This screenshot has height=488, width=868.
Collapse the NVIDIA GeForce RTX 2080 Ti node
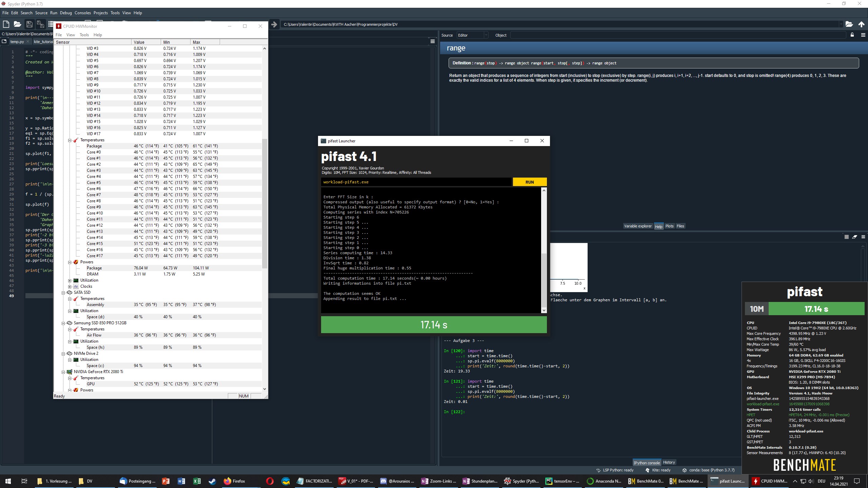pos(63,372)
